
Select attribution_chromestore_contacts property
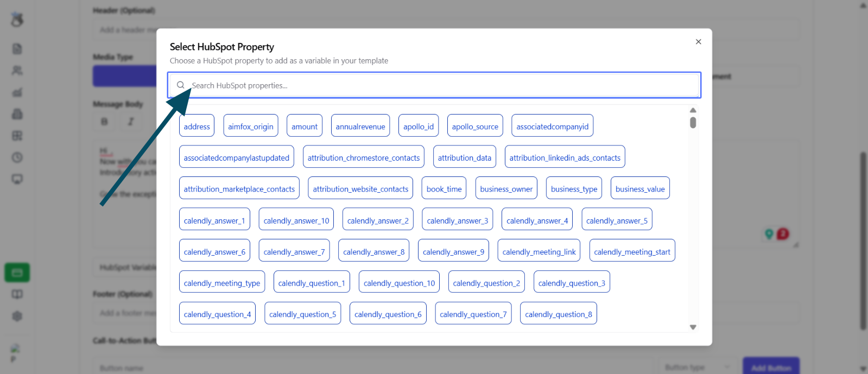[x=364, y=157]
